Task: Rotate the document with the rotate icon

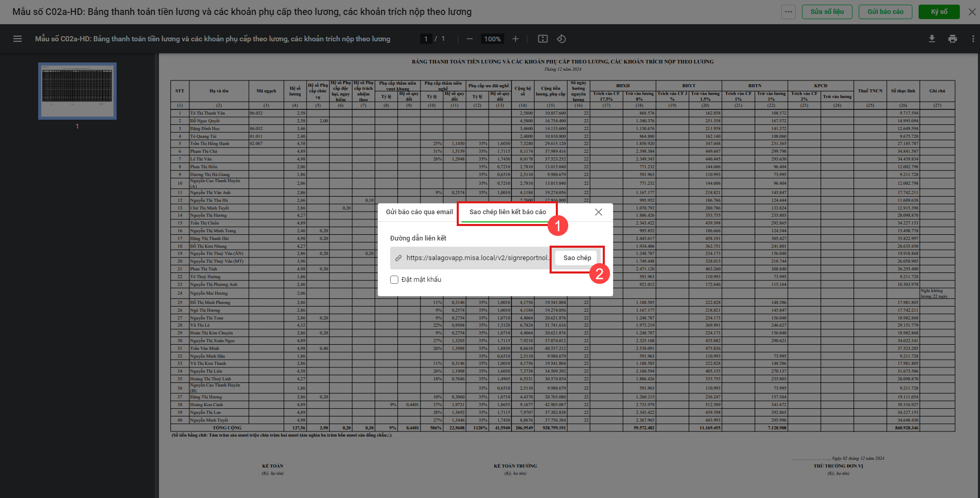Action: (561, 39)
